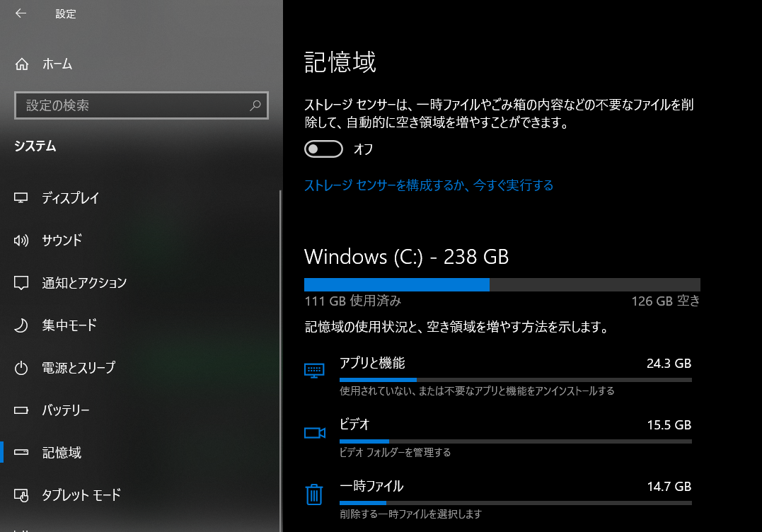This screenshot has height=532, width=762.
Task: Click the システム section heading
Action: coord(35,146)
